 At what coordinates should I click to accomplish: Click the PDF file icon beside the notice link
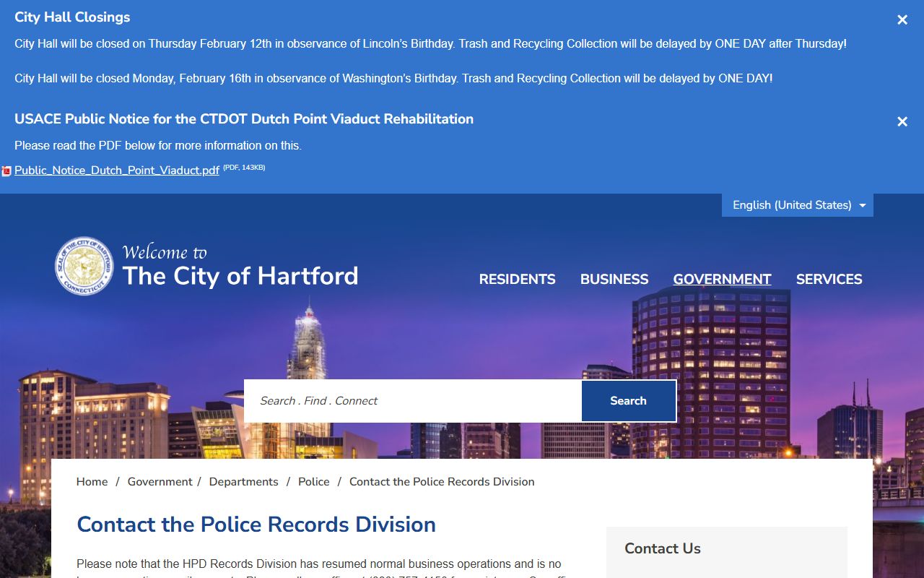pyautogui.click(x=6, y=171)
